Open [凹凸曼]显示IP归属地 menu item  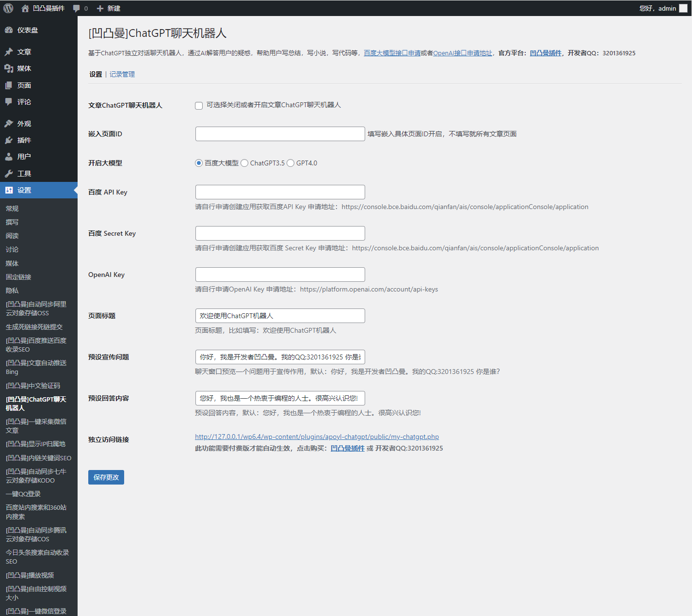click(x=35, y=444)
